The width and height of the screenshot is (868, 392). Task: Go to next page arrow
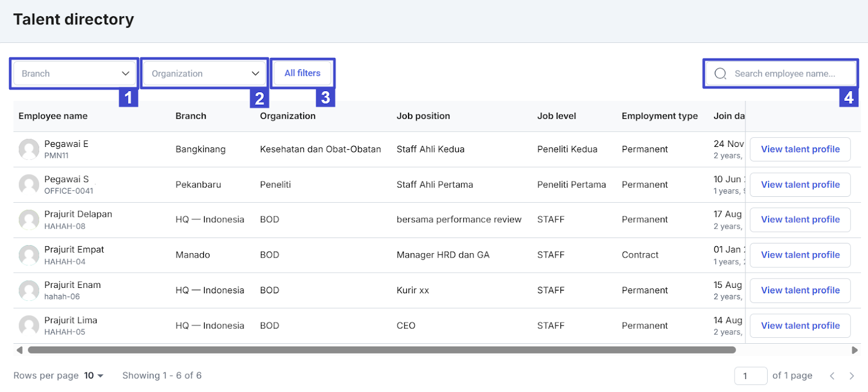pyautogui.click(x=852, y=376)
